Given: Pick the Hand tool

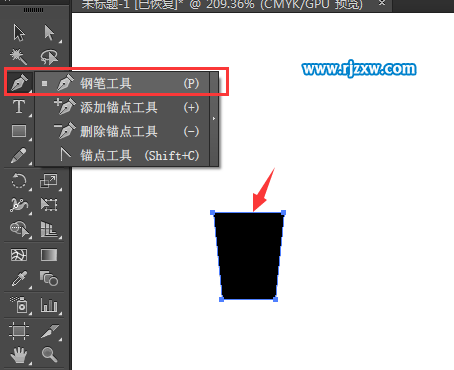Looking at the screenshot, I should point(19,355).
